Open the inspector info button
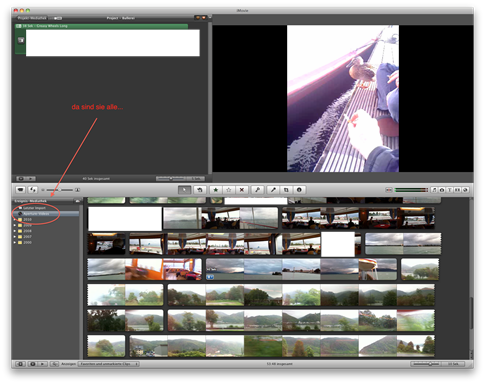This screenshot has height=384, width=485. [299, 190]
